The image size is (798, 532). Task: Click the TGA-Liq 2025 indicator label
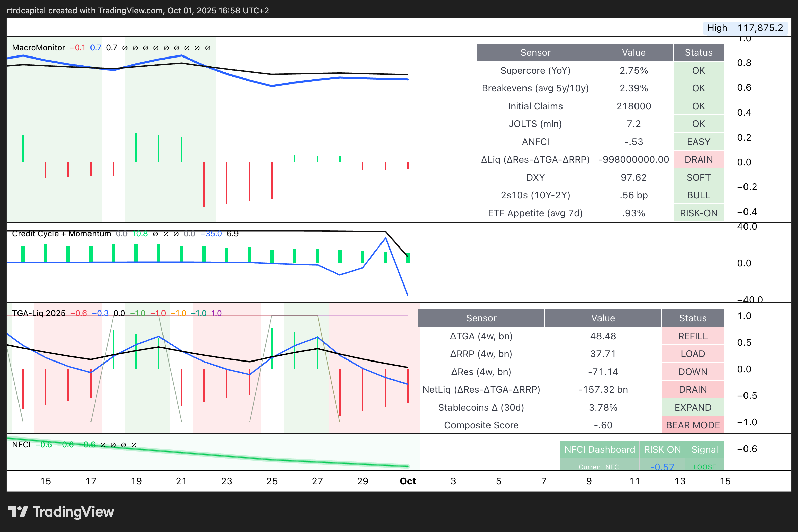pos(39,313)
